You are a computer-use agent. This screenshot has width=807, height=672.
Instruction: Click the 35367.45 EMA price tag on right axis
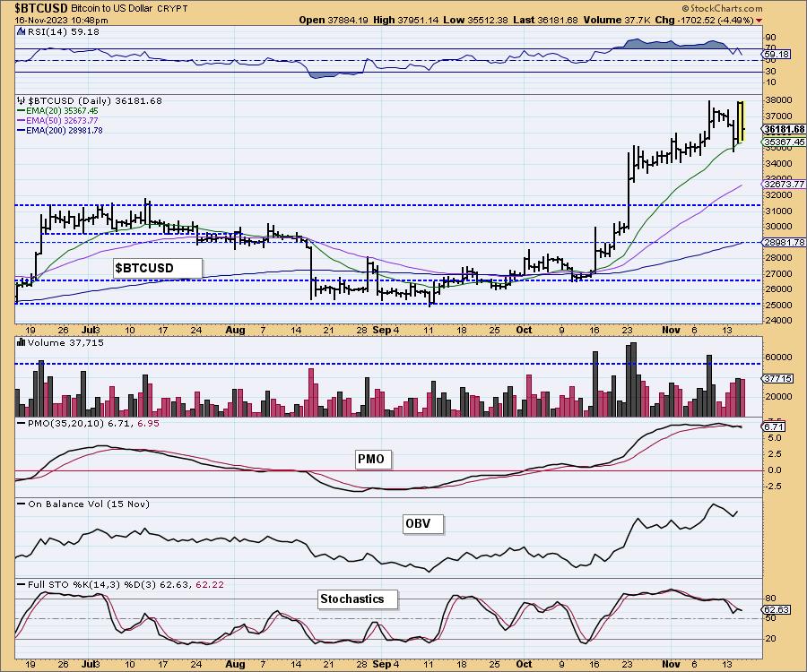(784, 142)
